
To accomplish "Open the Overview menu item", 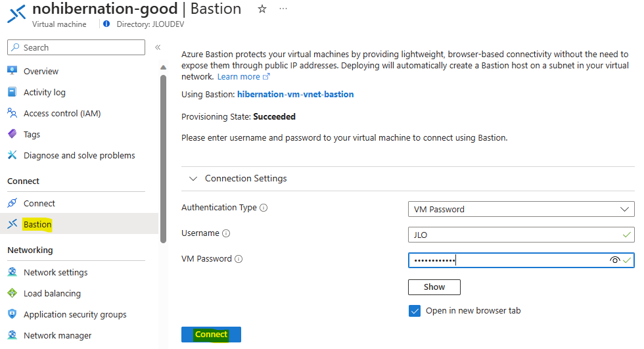I will click(x=41, y=71).
